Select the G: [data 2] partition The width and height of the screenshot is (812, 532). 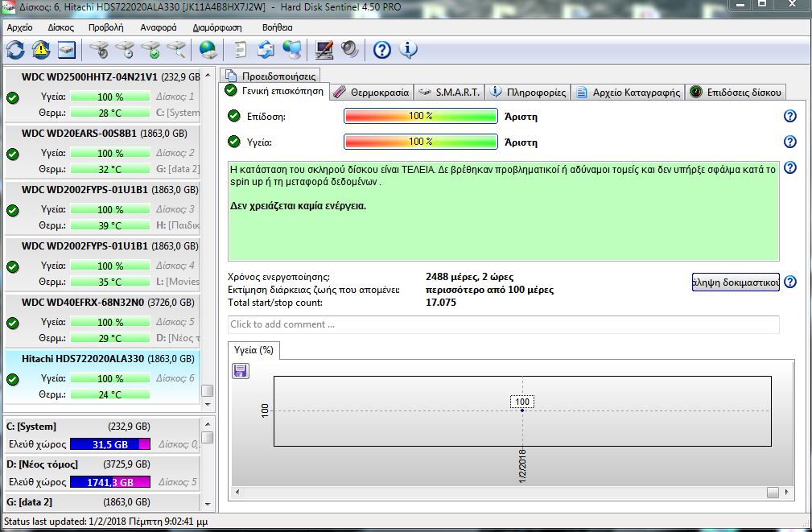pyautogui.click(x=102, y=502)
